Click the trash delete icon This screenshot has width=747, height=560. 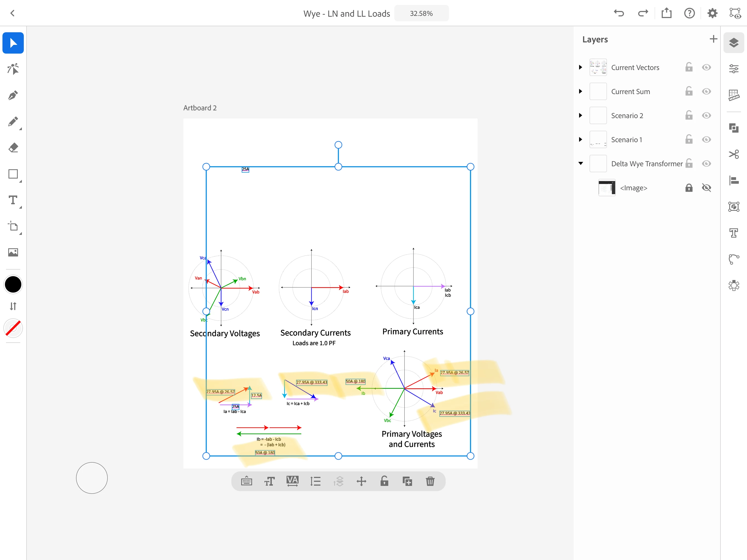(430, 481)
